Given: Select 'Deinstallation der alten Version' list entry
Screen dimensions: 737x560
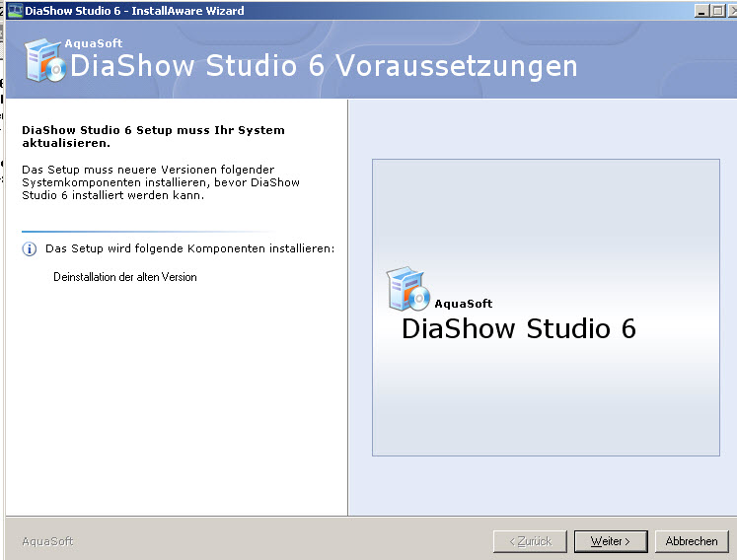Looking at the screenshot, I should pos(125,277).
